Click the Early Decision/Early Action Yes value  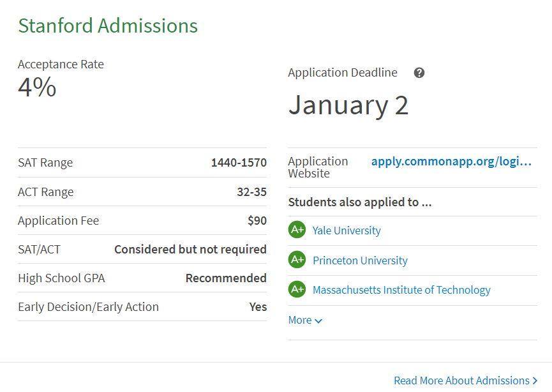tap(258, 307)
